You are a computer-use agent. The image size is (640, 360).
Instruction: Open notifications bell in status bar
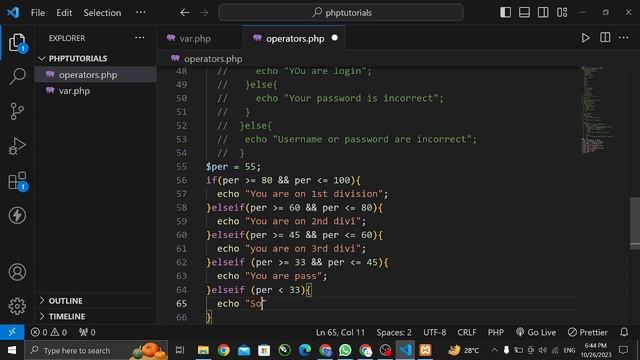(624, 332)
